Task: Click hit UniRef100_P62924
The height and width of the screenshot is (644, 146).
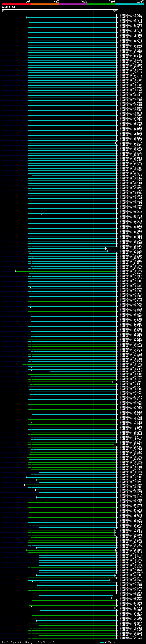Action: (x=131, y=331)
